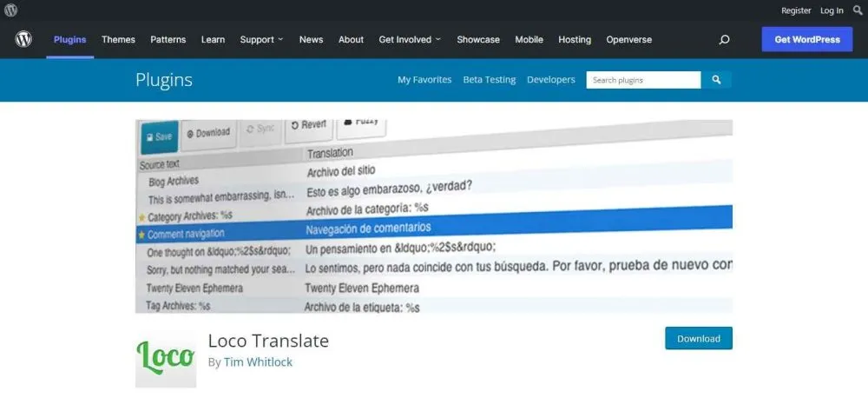Submit plugin search with blue magnifier button
The height and width of the screenshot is (398, 868).
click(716, 80)
